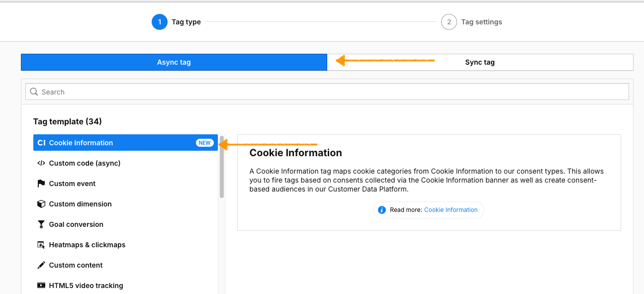Select the Custom event flag icon
The height and width of the screenshot is (294, 644).
pyautogui.click(x=42, y=183)
